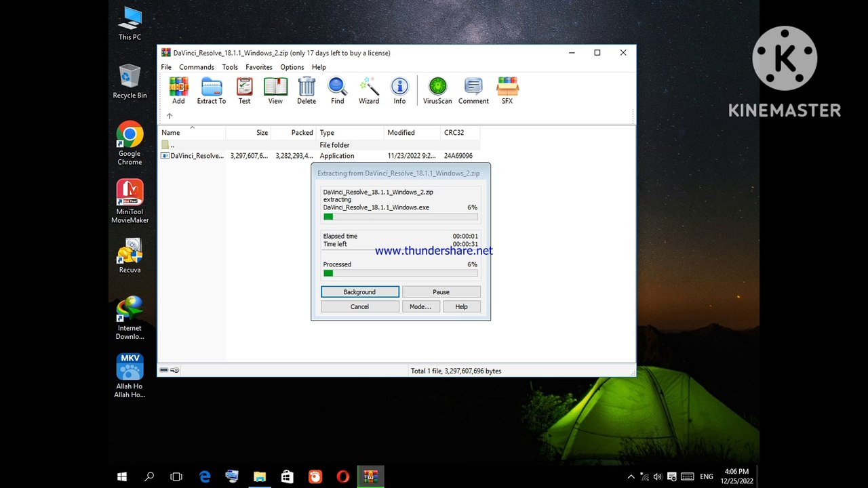This screenshot has width=868, height=488.
Task: Click the '24A69096' CRC32 value
Action: coord(458,156)
